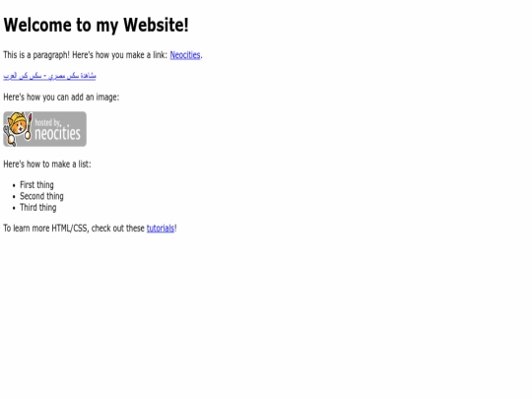Click the 'neocities' wordmark inside the badge
This screenshot has height=399, width=532.
click(58, 133)
